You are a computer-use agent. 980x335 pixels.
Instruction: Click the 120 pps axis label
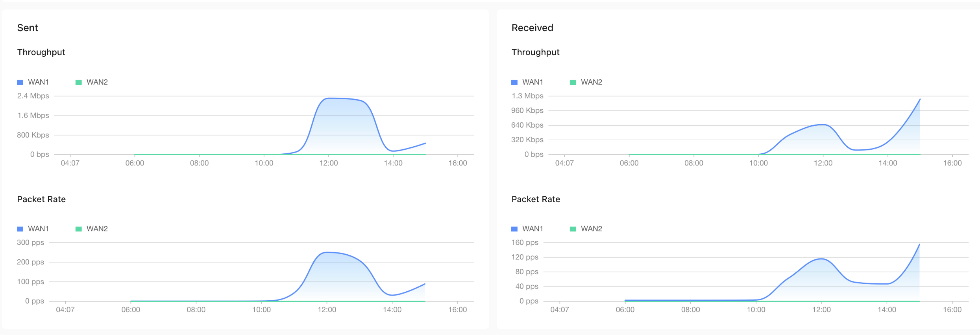click(525, 257)
